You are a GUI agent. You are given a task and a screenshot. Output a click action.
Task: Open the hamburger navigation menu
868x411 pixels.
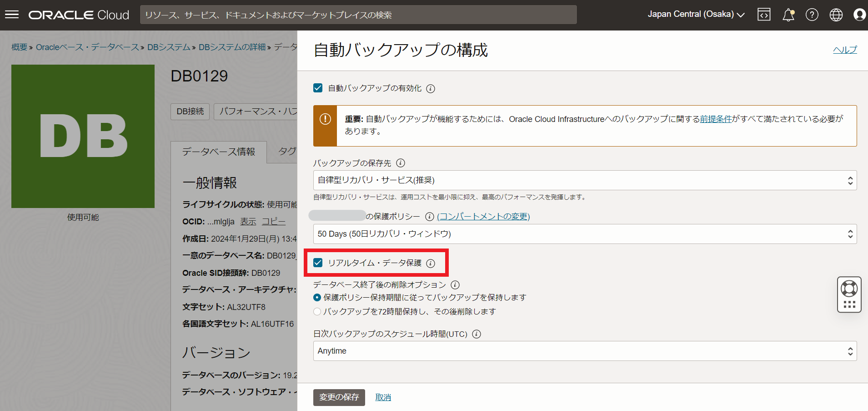[12, 15]
